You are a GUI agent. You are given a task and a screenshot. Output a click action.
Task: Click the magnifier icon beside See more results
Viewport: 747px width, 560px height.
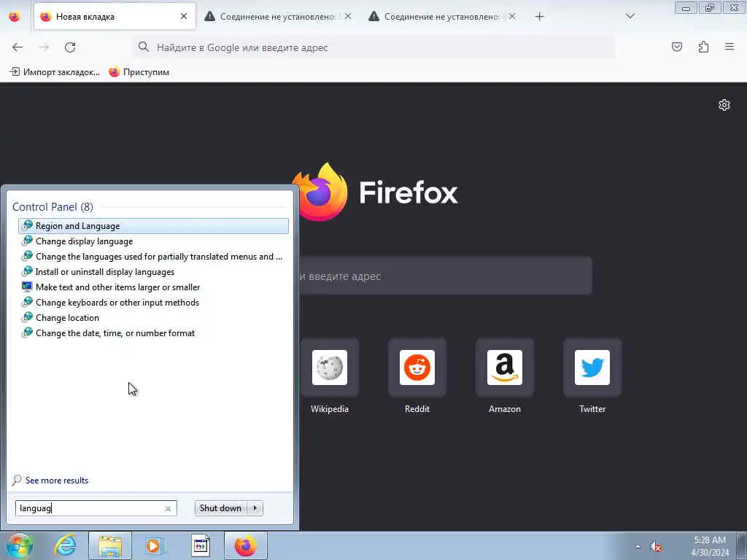[x=18, y=480]
